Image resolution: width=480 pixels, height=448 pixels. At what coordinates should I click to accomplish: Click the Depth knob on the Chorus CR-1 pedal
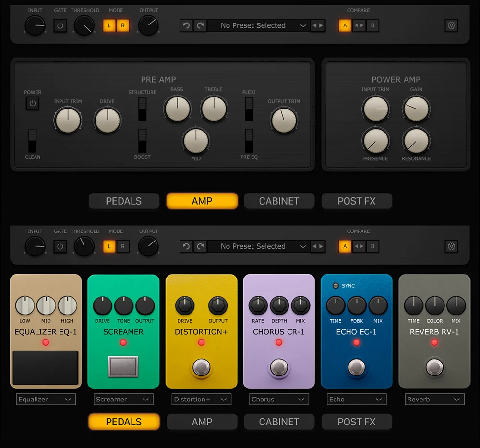click(x=279, y=305)
